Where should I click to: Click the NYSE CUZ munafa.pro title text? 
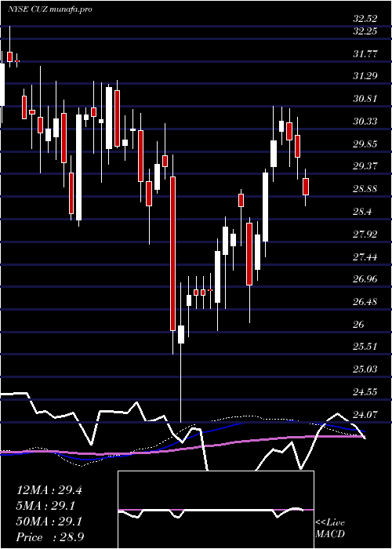click(x=49, y=9)
